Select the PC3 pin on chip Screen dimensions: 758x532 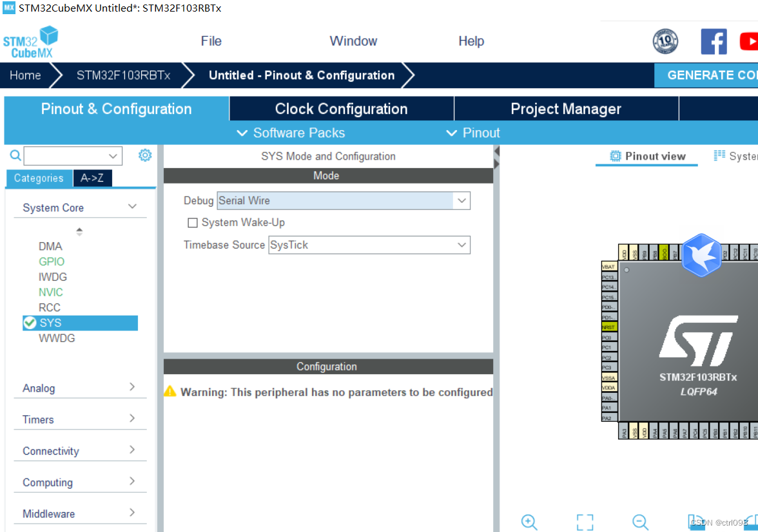(x=609, y=368)
